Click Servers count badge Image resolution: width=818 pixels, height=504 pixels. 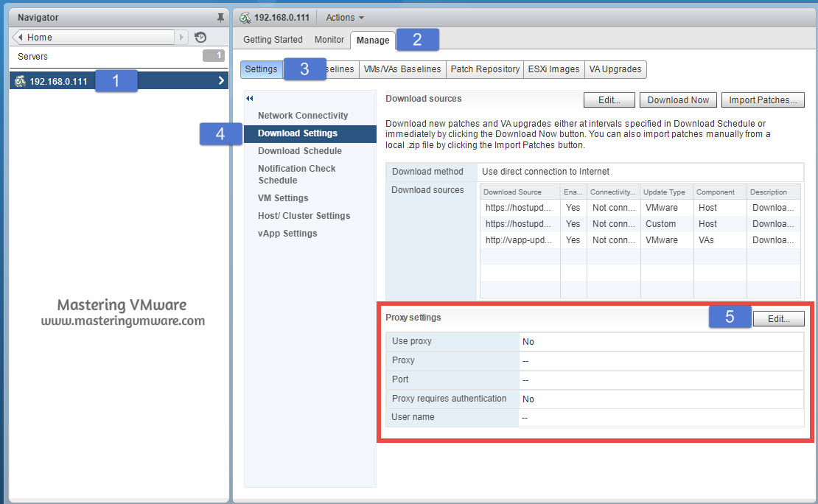pos(214,55)
